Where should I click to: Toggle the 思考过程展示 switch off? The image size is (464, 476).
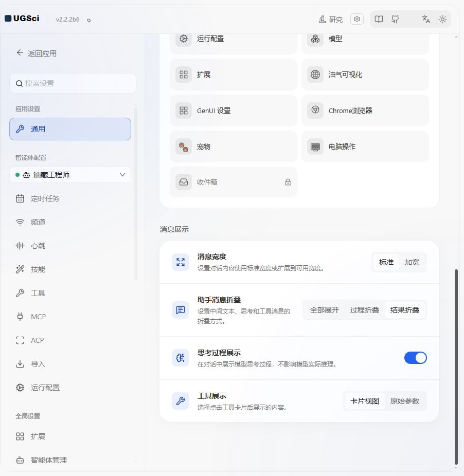point(415,358)
